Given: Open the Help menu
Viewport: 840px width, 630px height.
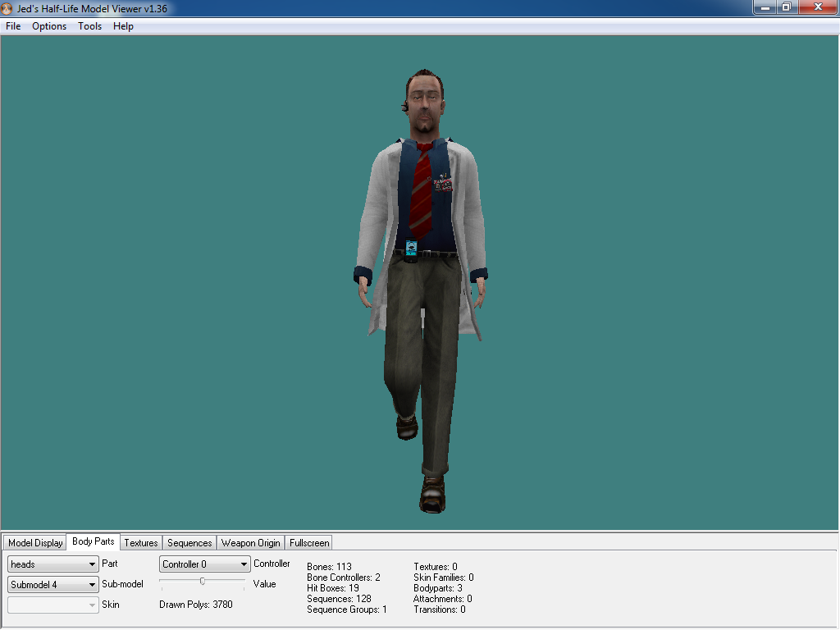Looking at the screenshot, I should point(123,25).
